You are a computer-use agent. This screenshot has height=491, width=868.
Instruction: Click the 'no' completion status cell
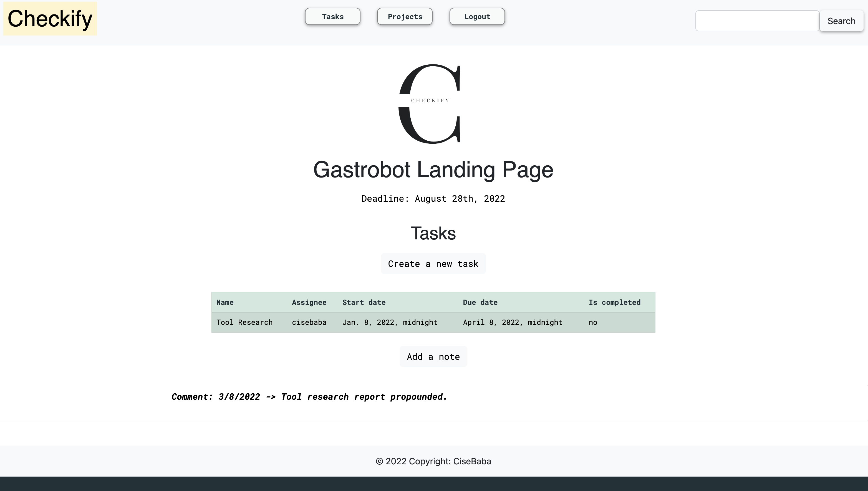point(593,322)
